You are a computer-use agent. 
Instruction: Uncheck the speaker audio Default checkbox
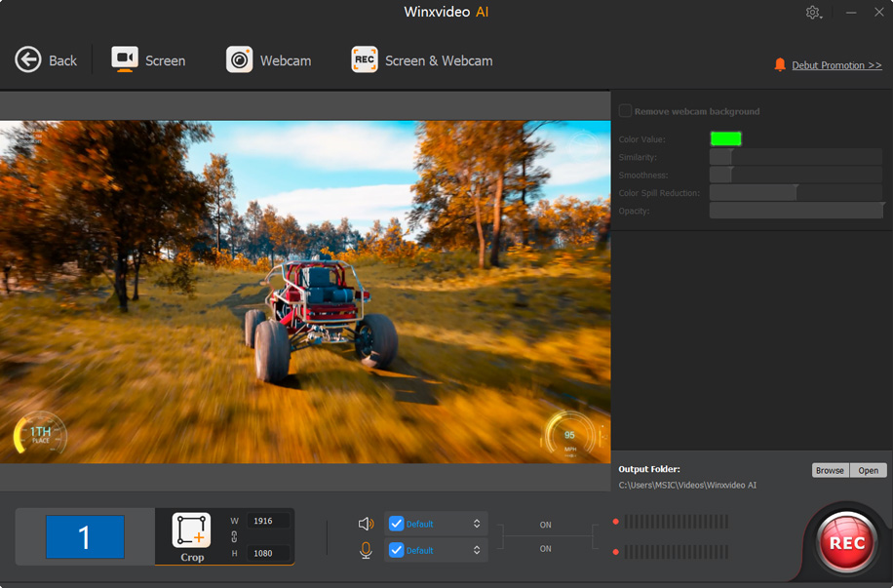(x=397, y=524)
